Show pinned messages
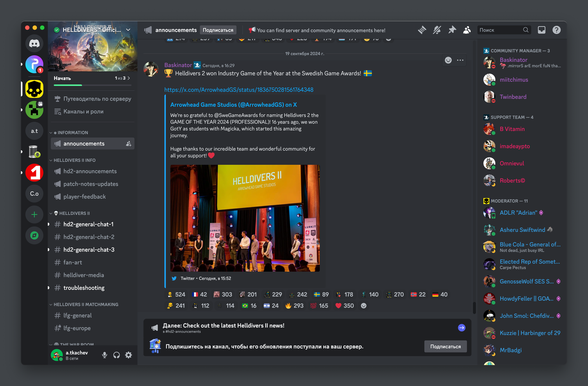 [452, 30]
